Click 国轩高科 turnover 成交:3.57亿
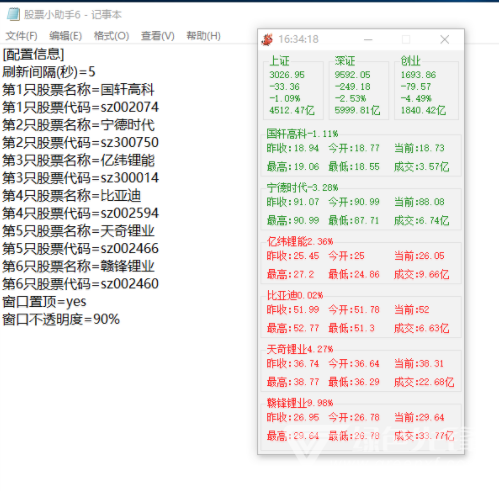 coord(422,167)
